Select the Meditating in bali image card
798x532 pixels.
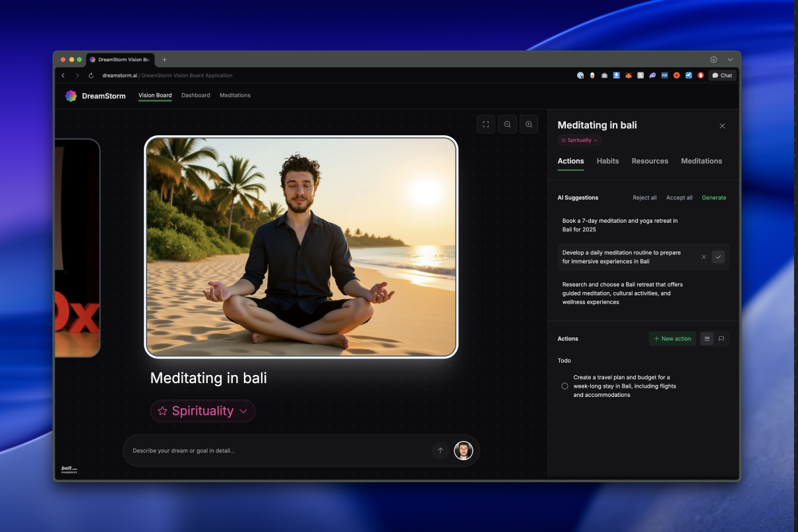pos(301,247)
